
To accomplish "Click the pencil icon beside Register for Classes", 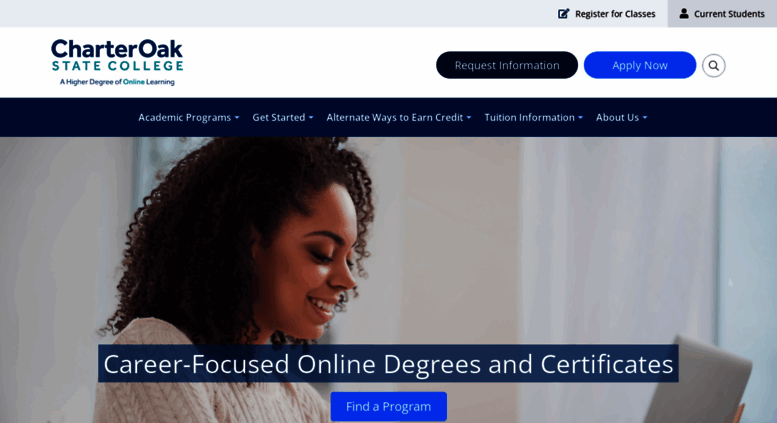I will coord(563,14).
